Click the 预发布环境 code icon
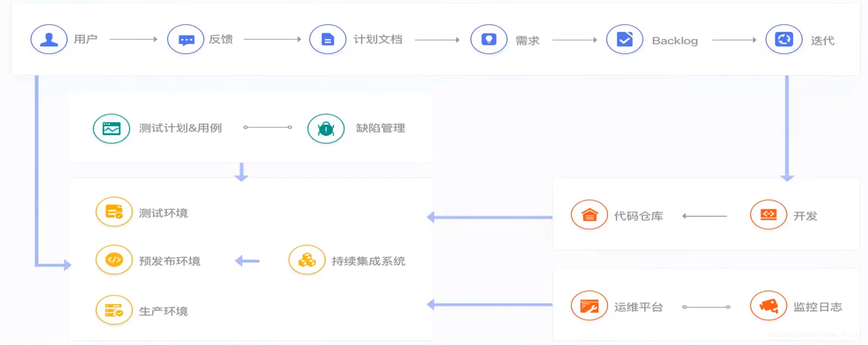This screenshot has width=868, height=345. (x=114, y=260)
